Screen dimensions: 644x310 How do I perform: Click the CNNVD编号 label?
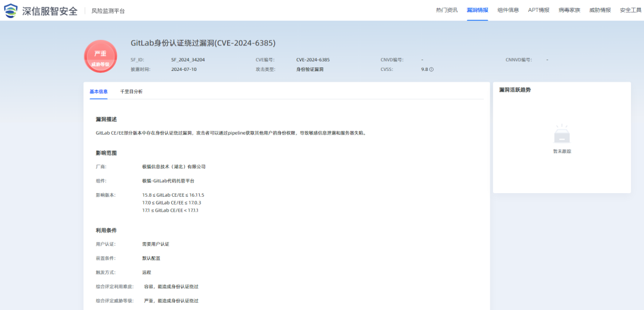pos(519,60)
